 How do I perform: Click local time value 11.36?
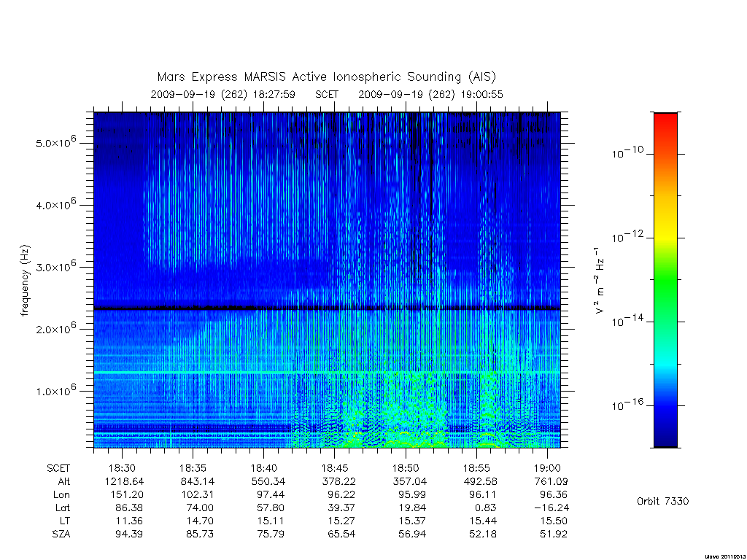pos(129,521)
